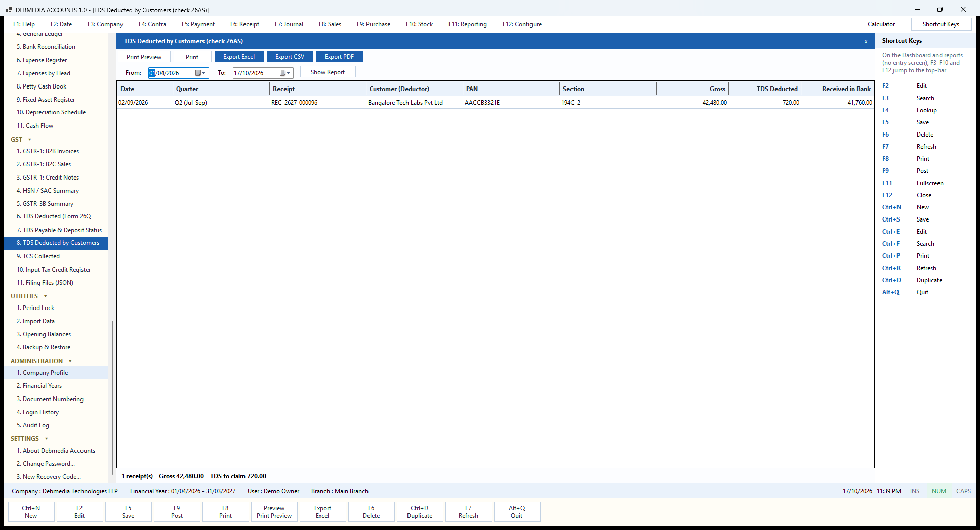Select receipt REC-2627-000096 cell

click(x=317, y=103)
